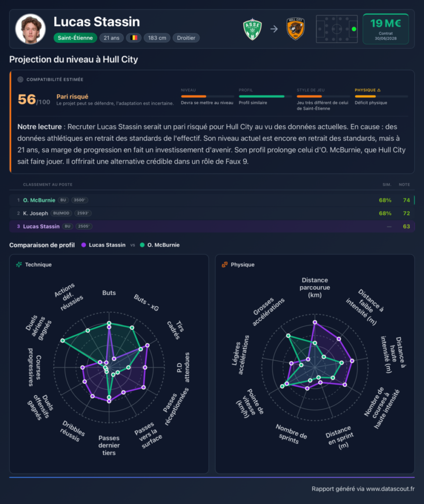Click the Hull City tiger crest
This screenshot has width=424, height=504.
tap(295, 29)
